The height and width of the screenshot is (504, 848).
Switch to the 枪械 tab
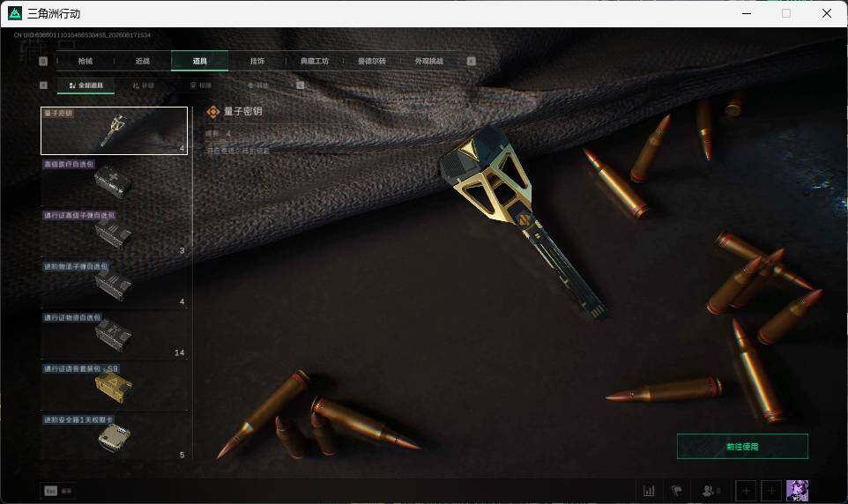pyautogui.click(x=86, y=61)
